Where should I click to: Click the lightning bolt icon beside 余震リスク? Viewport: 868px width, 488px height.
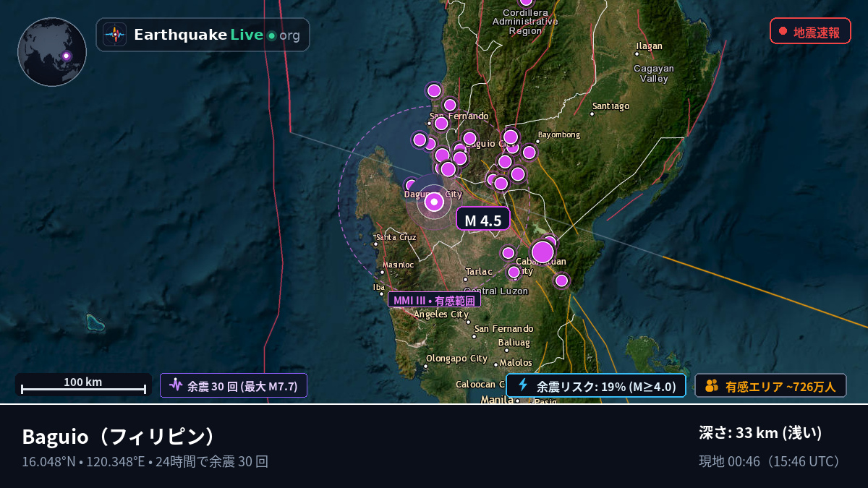pos(523,385)
